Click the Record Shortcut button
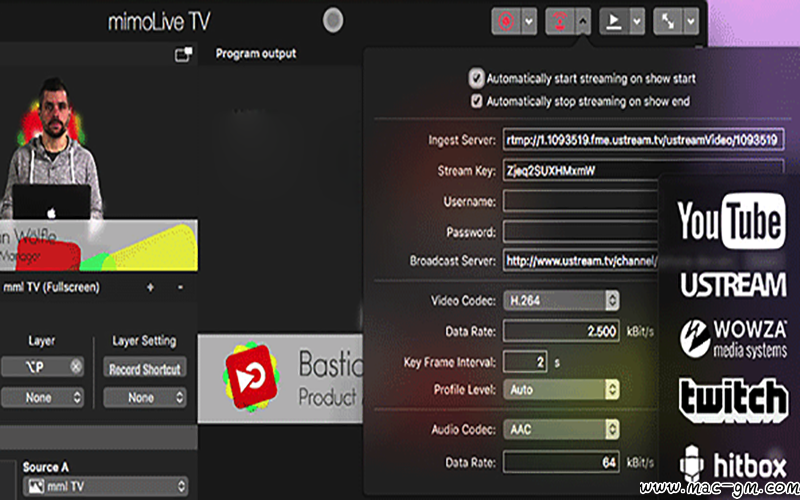Screen dimensions: 800x500 (145, 368)
